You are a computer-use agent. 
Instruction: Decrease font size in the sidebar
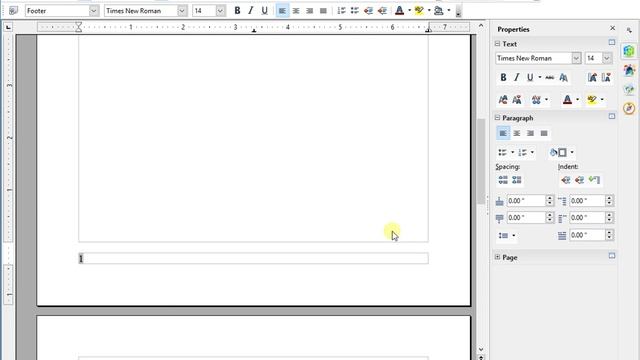coord(606,78)
